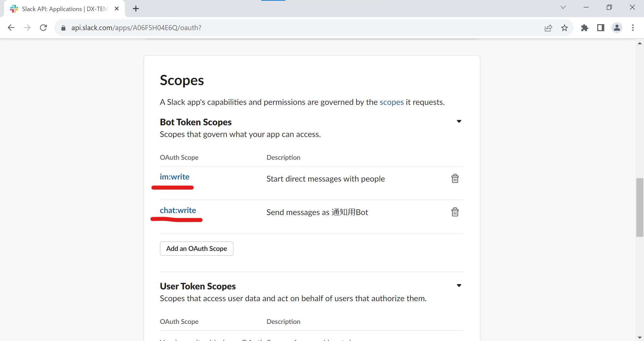The height and width of the screenshot is (341, 644).
Task: Open the tab search dropdown chevron
Action: coord(563,7)
